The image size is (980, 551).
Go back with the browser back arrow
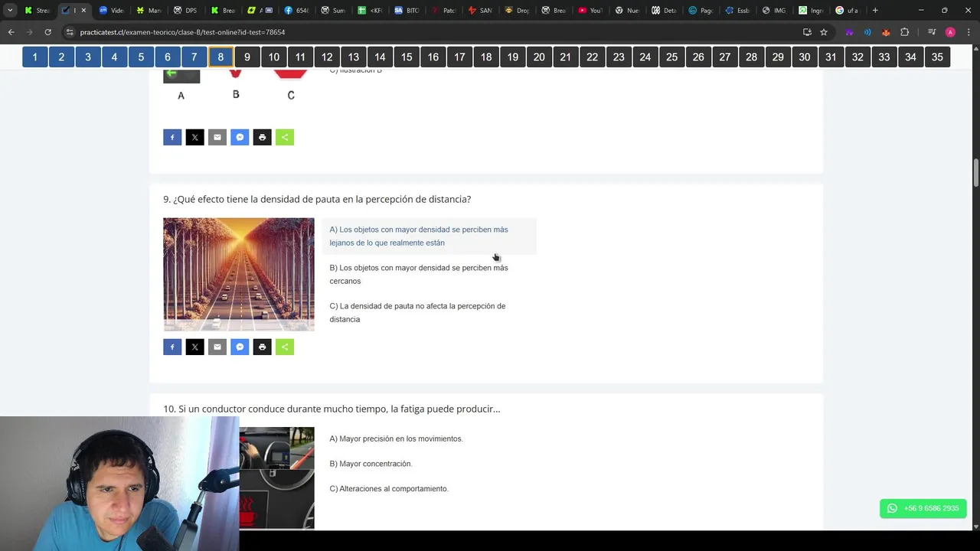(11, 32)
